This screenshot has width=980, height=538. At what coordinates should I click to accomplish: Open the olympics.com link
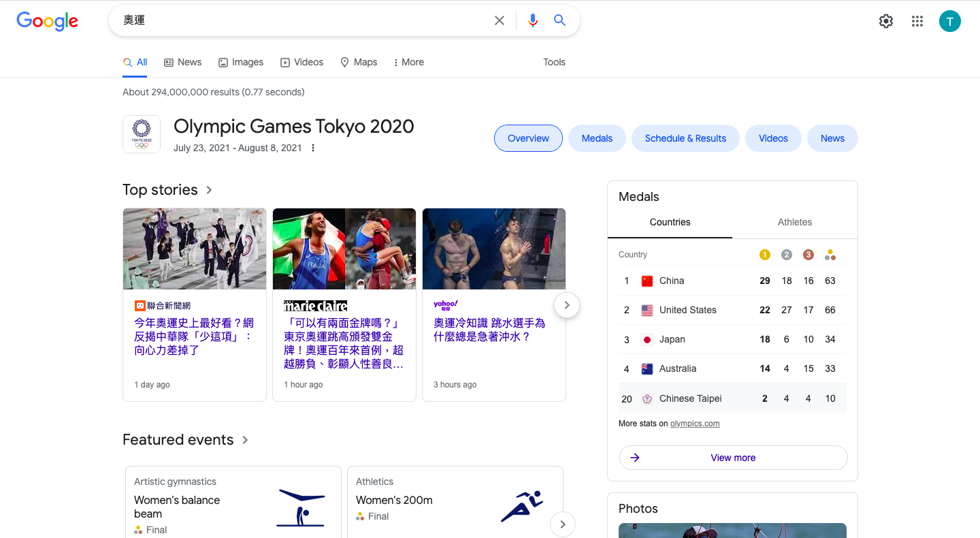(695, 424)
